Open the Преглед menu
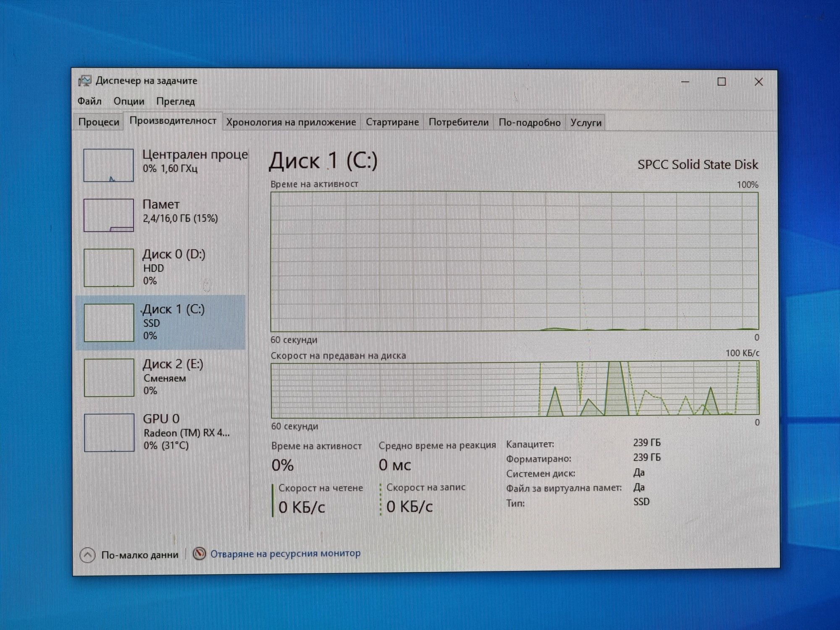The height and width of the screenshot is (630, 840). pos(176,102)
